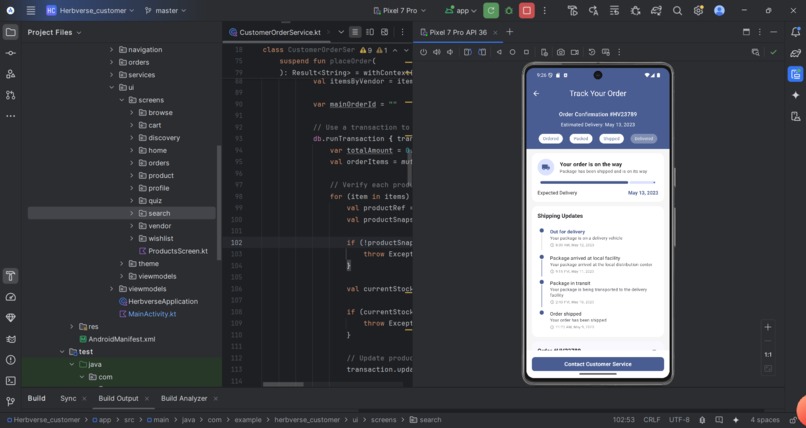Tap the Shipped status chip in emulator

(611, 139)
